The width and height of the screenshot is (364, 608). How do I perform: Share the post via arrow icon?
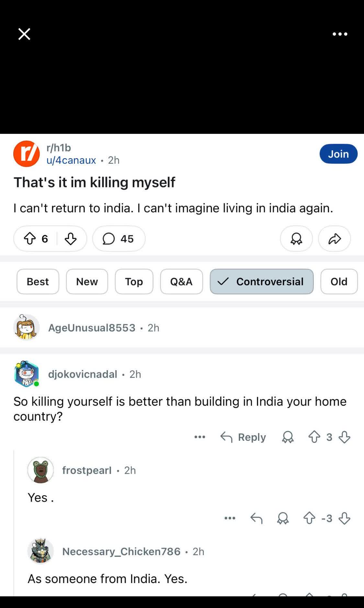[x=334, y=239]
